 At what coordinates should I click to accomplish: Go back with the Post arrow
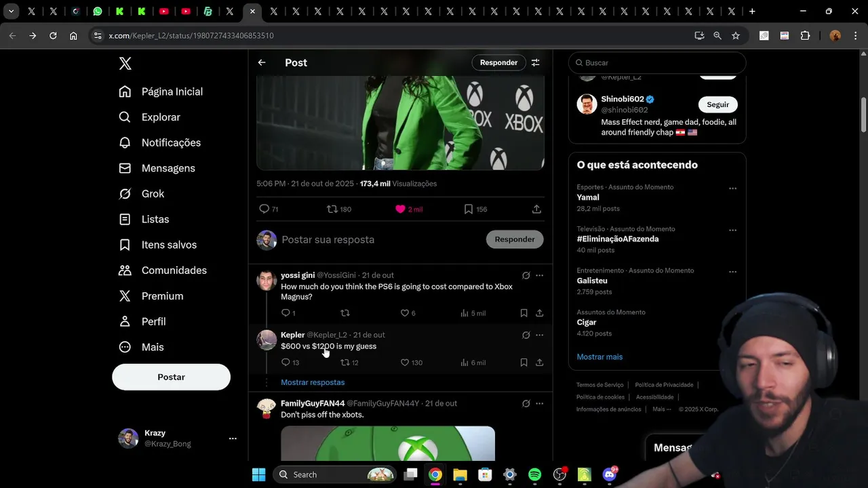(262, 62)
